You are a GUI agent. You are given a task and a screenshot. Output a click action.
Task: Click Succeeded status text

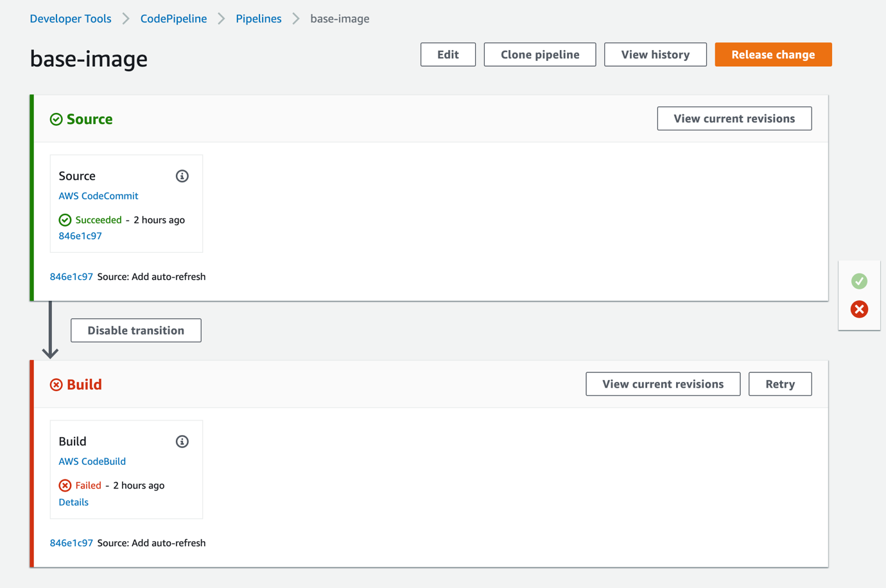point(98,220)
